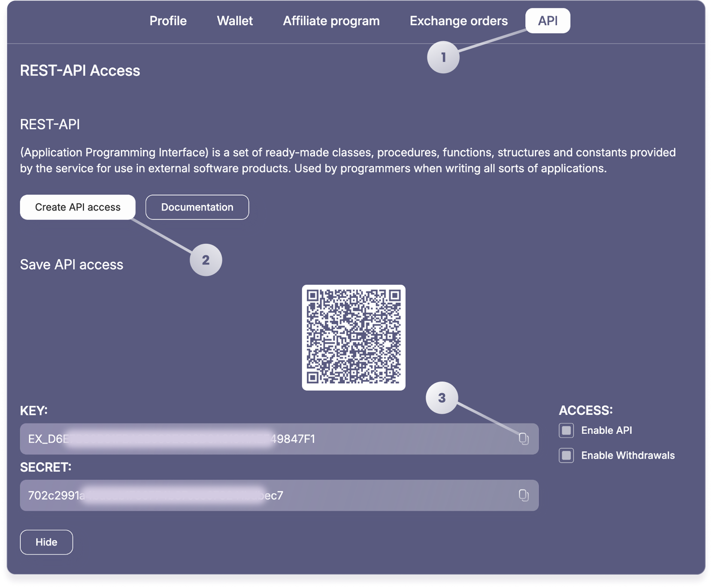The height and width of the screenshot is (588, 712).
Task: Click the REST-API subheading text
Action: [50, 124]
